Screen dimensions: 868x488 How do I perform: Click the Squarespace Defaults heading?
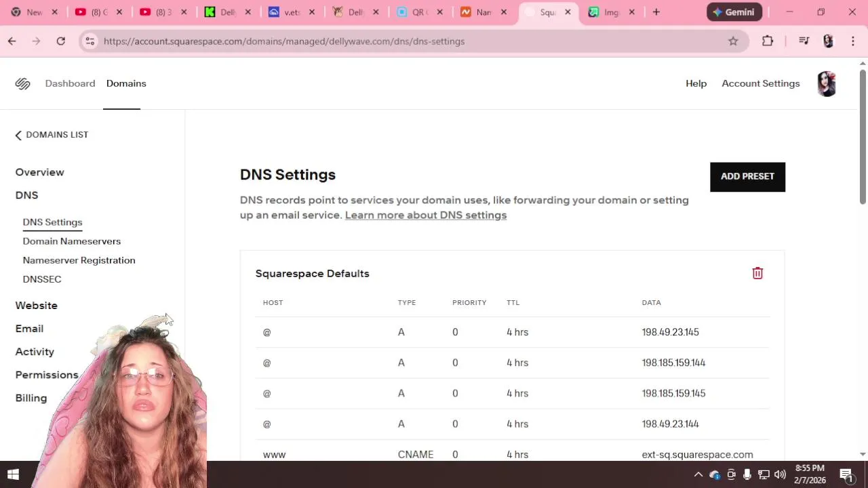click(x=312, y=273)
